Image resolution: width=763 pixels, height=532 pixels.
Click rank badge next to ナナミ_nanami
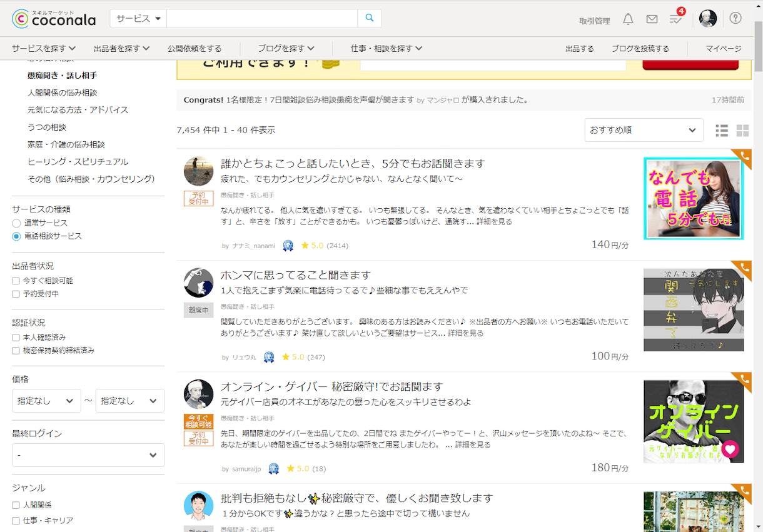click(x=288, y=246)
